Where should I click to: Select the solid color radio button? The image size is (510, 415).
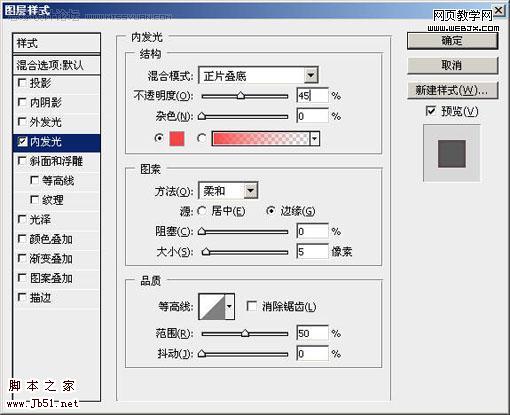coord(159,138)
